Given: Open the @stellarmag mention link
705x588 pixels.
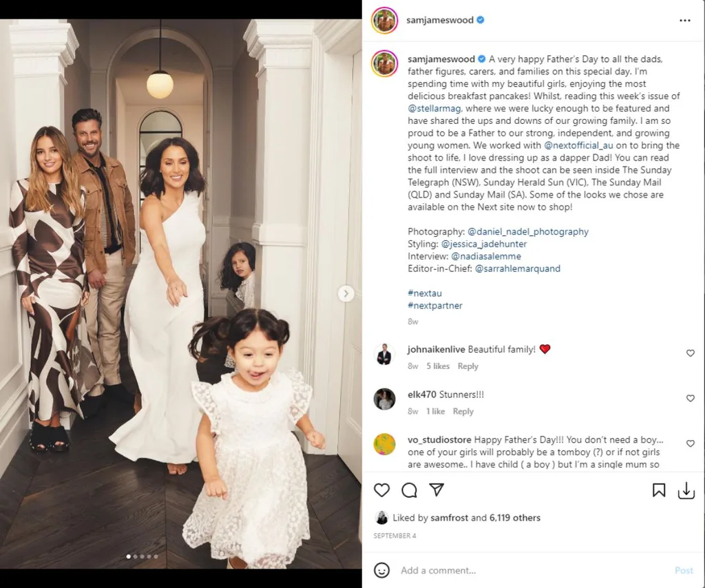Looking at the screenshot, I should (434, 108).
